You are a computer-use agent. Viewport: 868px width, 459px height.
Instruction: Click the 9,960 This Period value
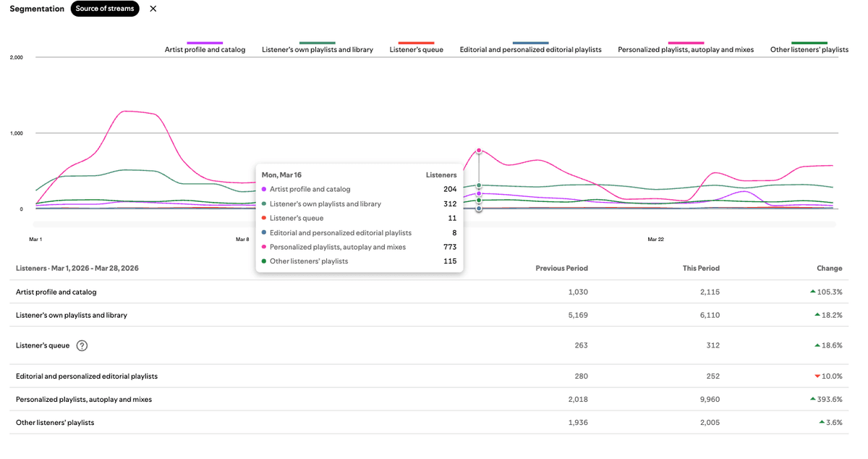point(709,399)
